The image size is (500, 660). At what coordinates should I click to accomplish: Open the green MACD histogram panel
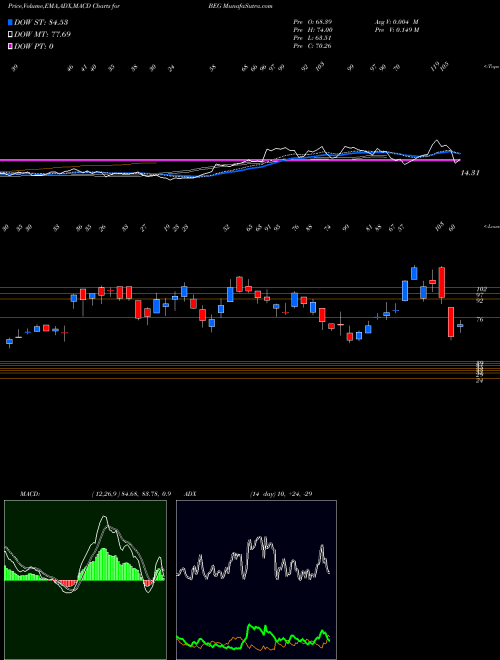click(85, 580)
